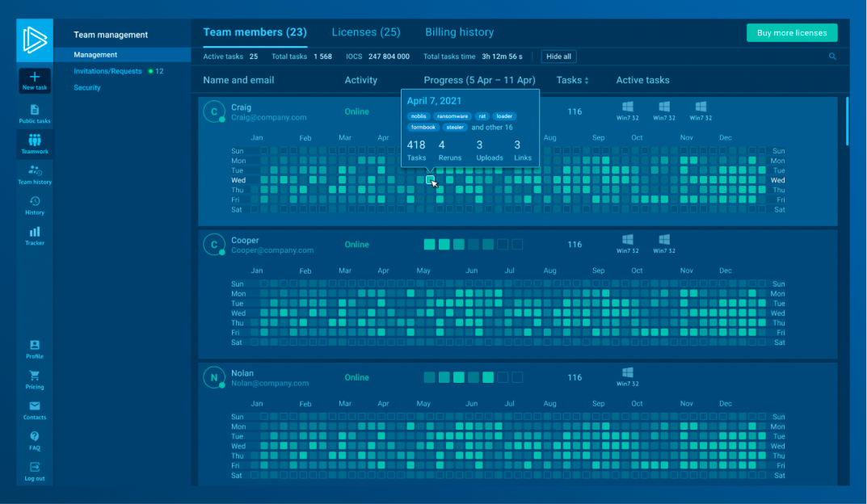This screenshot has height=504, width=867.
Task: Open Invitations/Requests in team menu
Action: pos(107,71)
